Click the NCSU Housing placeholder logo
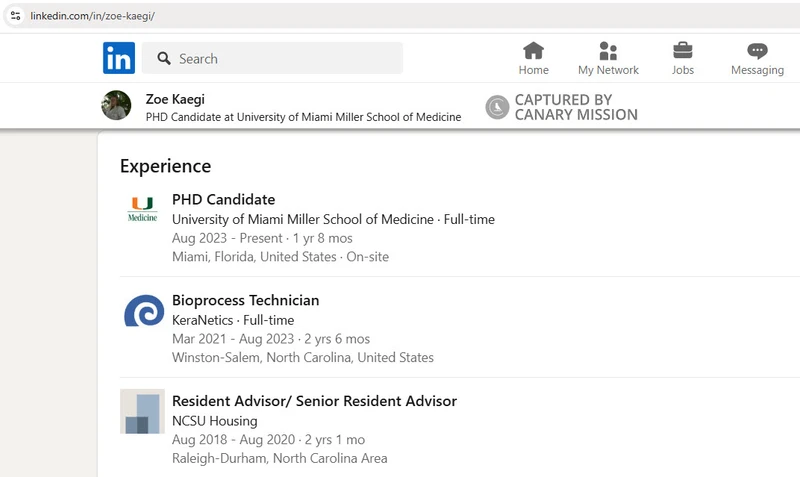 [142, 411]
